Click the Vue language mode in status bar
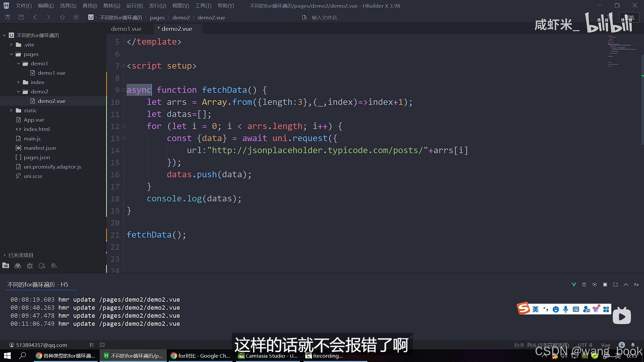 tap(605, 345)
